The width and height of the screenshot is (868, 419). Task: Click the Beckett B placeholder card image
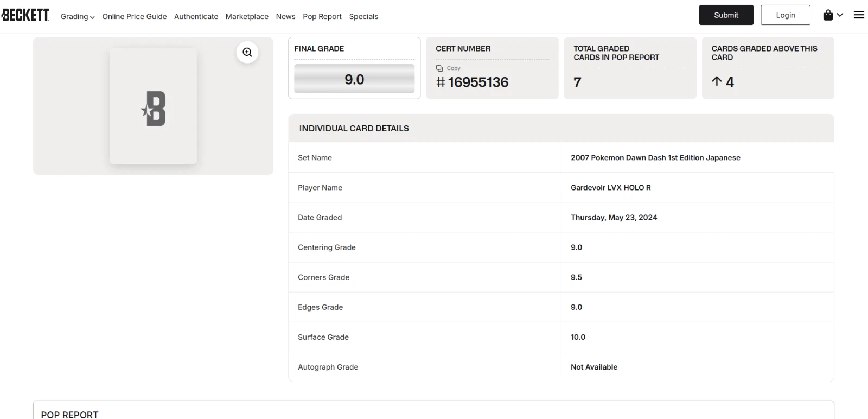154,106
